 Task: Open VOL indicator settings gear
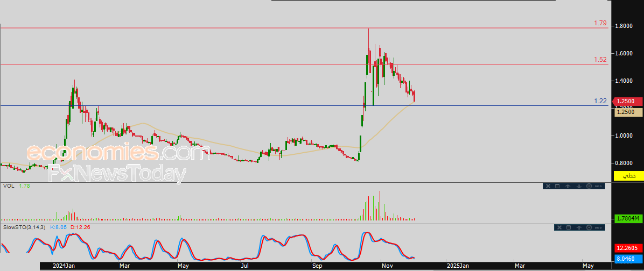(589, 186)
